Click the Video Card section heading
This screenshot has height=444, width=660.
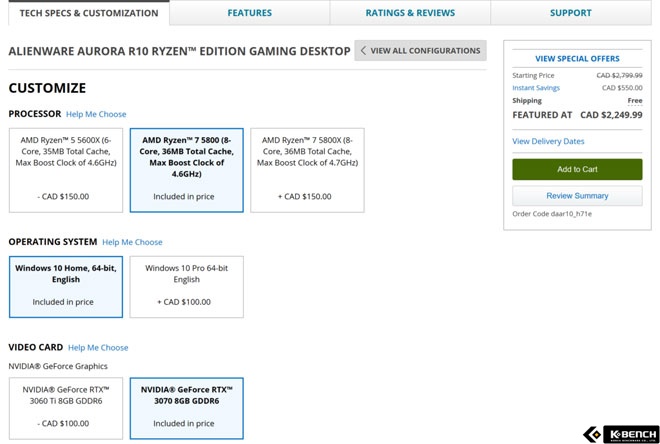pos(36,348)
